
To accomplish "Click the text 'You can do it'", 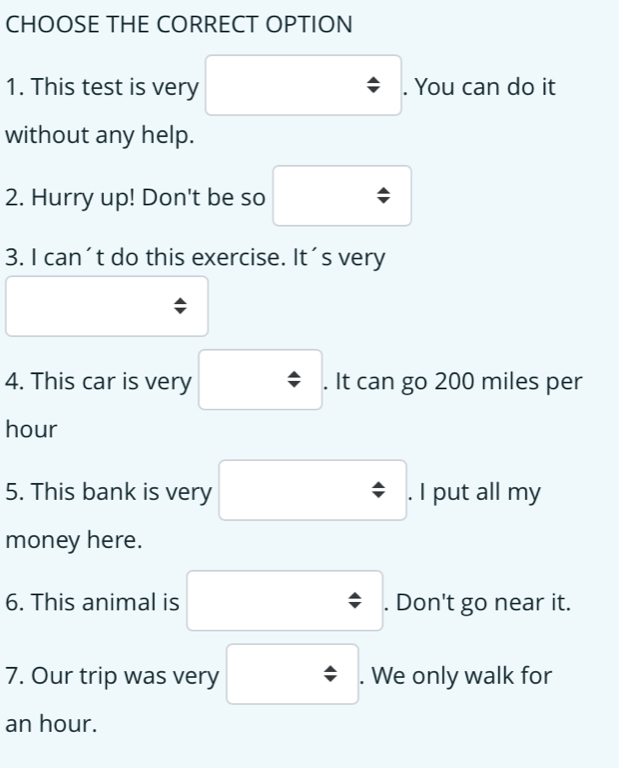I will [x=485, y=87].
